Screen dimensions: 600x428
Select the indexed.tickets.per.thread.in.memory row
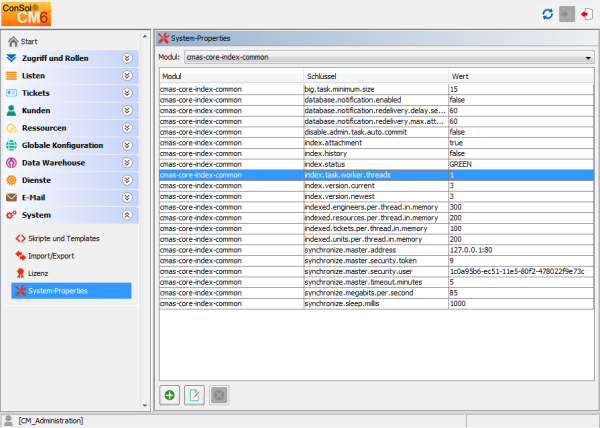click(x=377, y=228)
